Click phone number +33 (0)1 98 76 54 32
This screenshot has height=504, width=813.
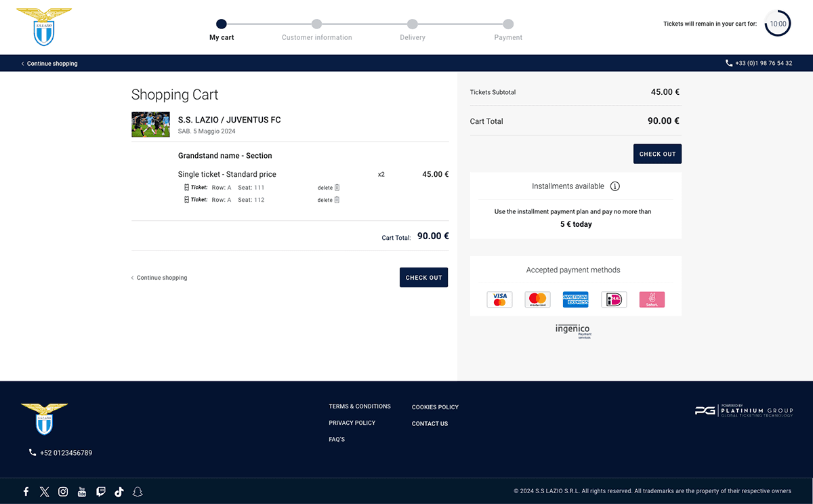tap(764, 64)
